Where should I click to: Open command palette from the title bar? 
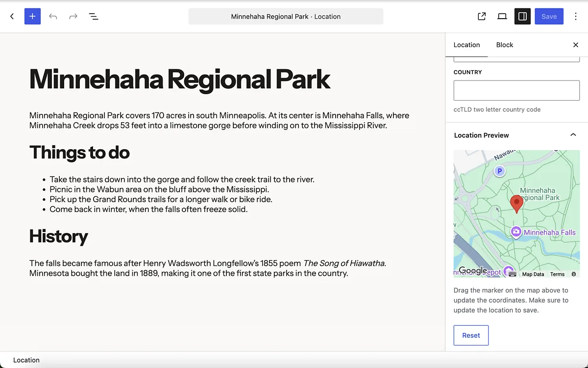point(286,16)
